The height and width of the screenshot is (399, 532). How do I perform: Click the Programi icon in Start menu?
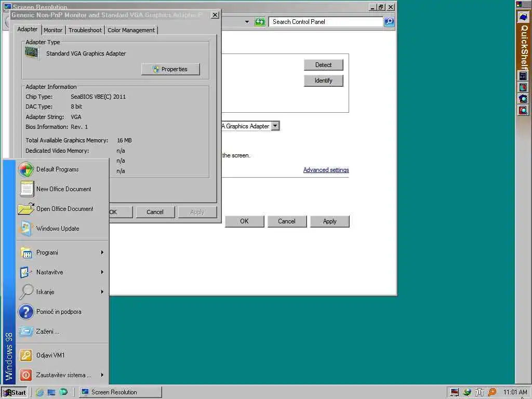coord(26,253)
